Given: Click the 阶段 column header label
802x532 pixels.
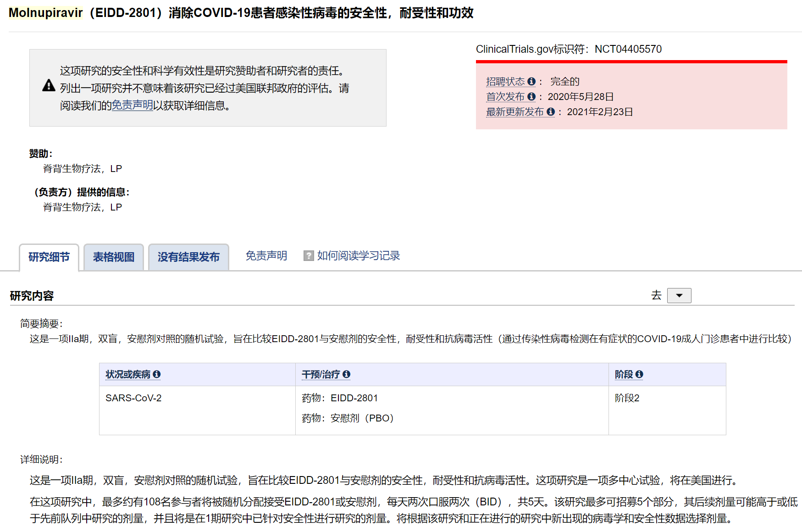Looking at the screenshot, I should [x=625, y=374].
